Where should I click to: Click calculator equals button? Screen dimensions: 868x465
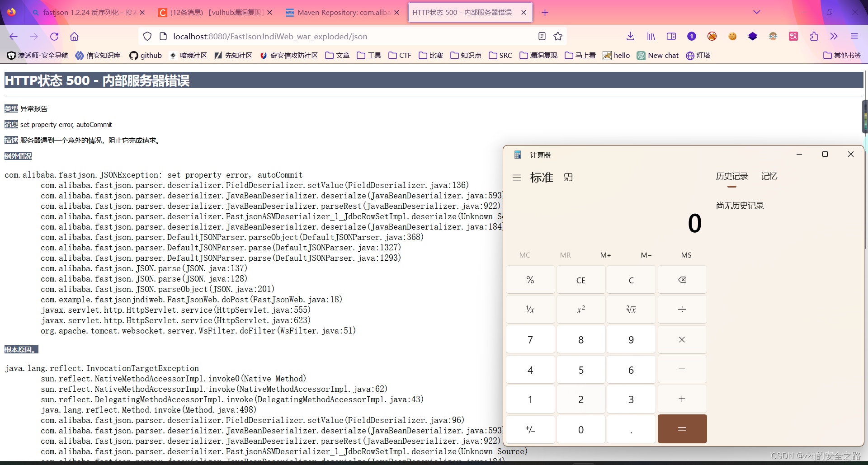tap(682, 429)
